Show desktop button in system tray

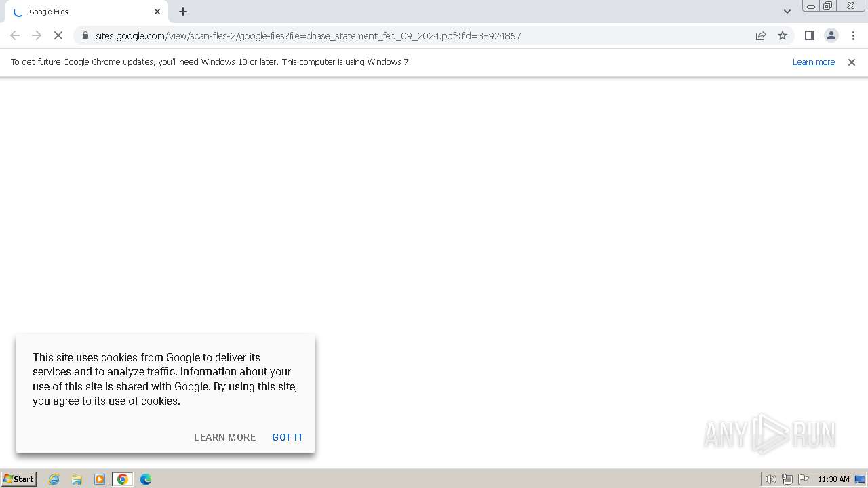tap(860, 479)
